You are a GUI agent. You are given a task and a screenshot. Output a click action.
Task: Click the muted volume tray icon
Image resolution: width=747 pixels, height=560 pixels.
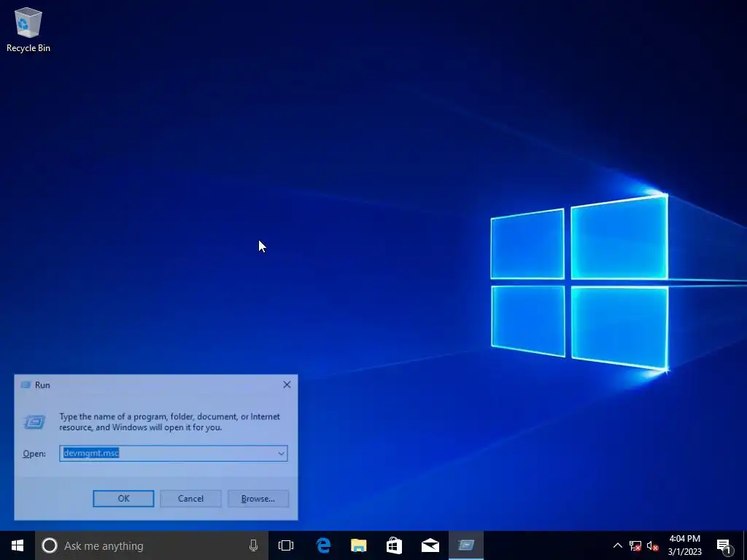pyautogui.click(x=653, y=545)
